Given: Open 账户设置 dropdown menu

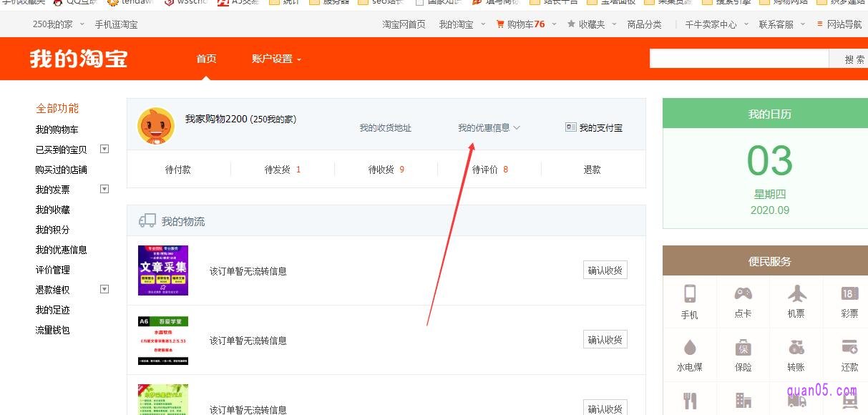Looking at the screenshot, I should (276, 59).
